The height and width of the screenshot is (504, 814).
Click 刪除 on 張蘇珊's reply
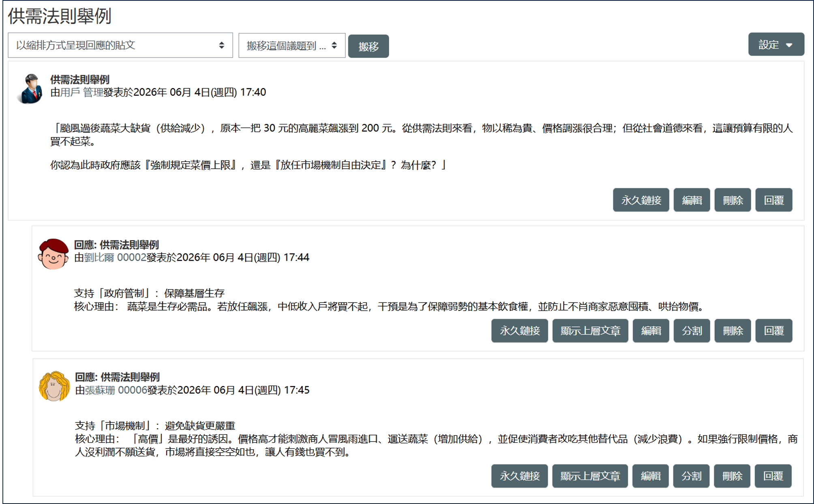[x=732, y=476]
